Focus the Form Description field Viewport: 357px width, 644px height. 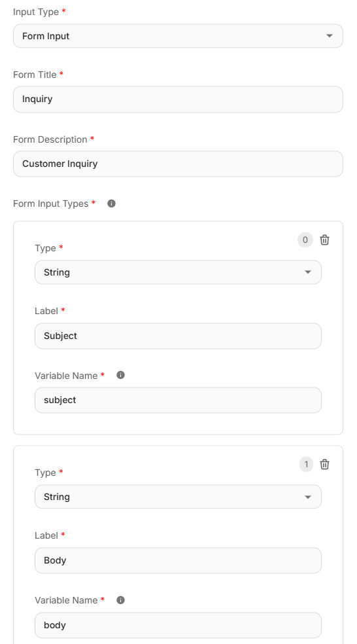point(178,164)
